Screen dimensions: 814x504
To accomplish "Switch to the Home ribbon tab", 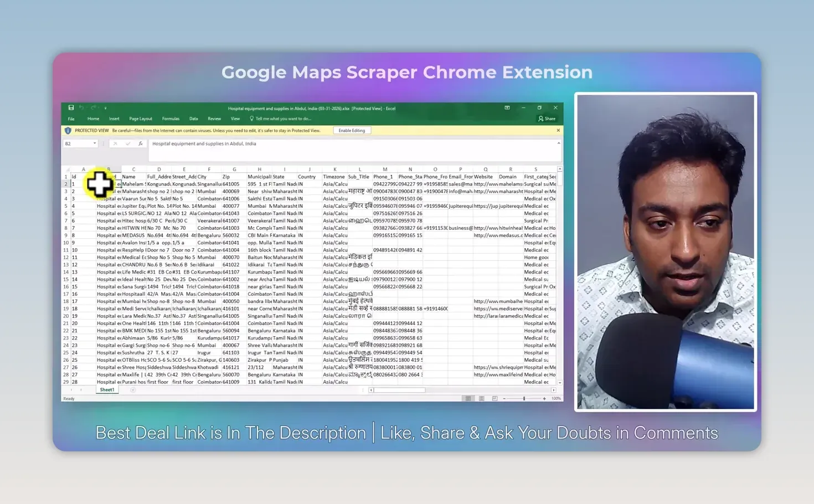I will 93,119.
